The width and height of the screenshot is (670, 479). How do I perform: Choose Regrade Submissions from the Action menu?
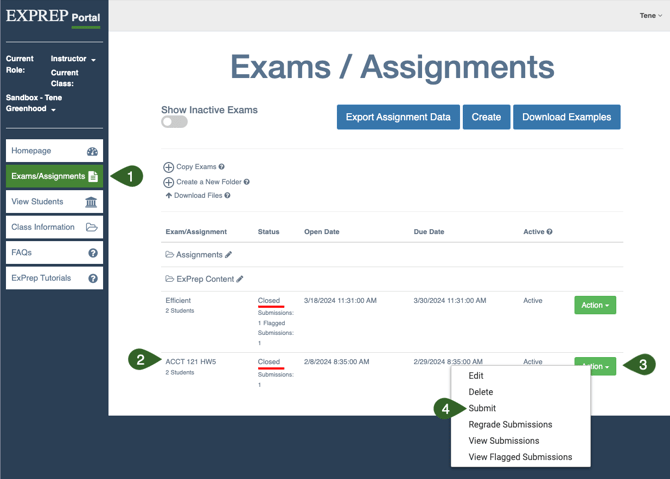click(510, 424)
